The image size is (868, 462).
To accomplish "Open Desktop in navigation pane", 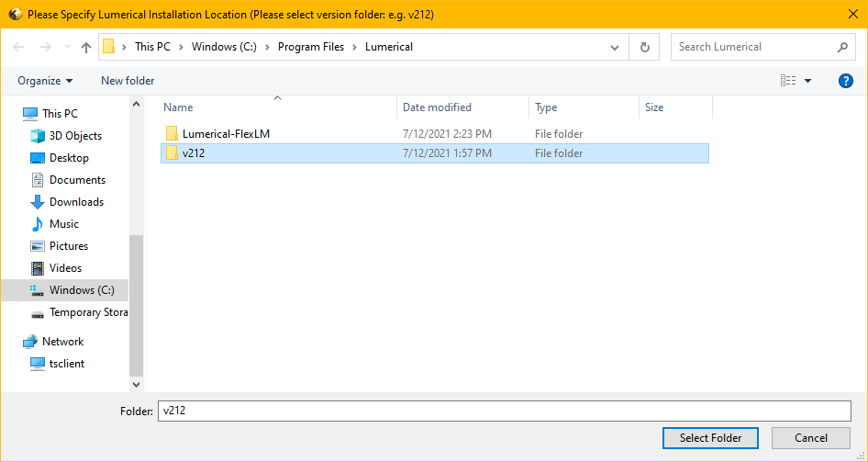I will 69,158.
